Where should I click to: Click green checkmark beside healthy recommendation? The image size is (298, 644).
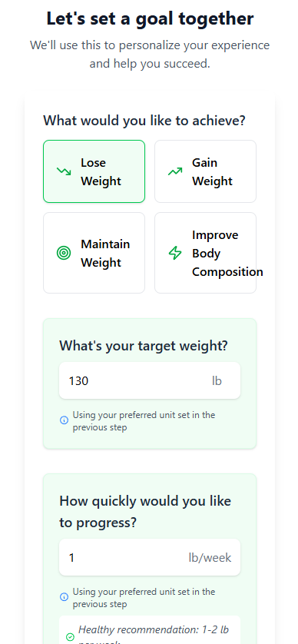[70, 636]
